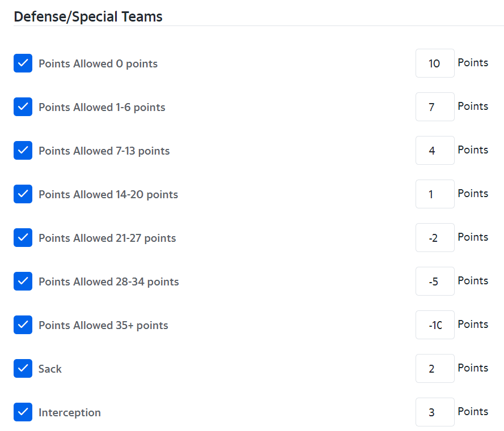This screenshot has height=431, width=504.
Task: Toggle the Sack scoring checkbox
Action: (23, 369)
